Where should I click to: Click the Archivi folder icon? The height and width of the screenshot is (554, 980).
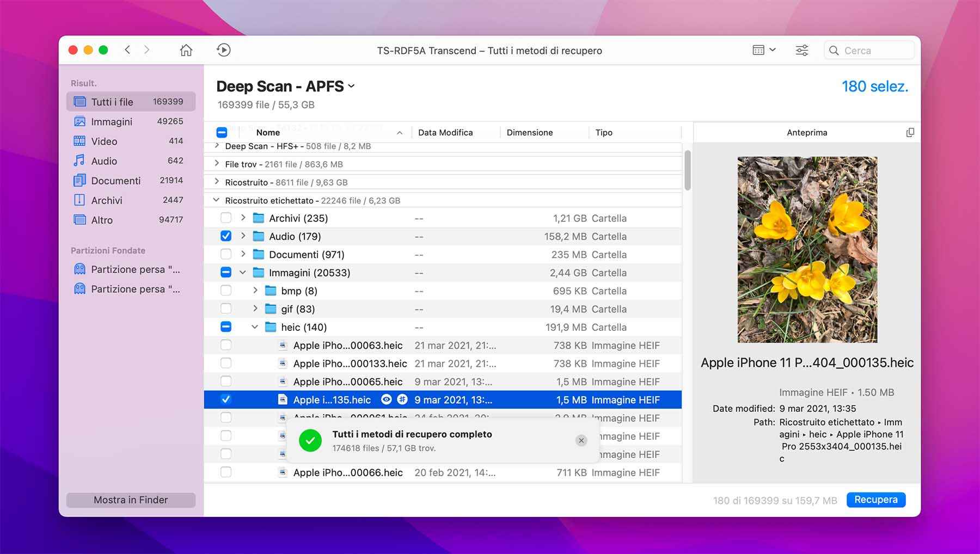(x=259, y=218)
